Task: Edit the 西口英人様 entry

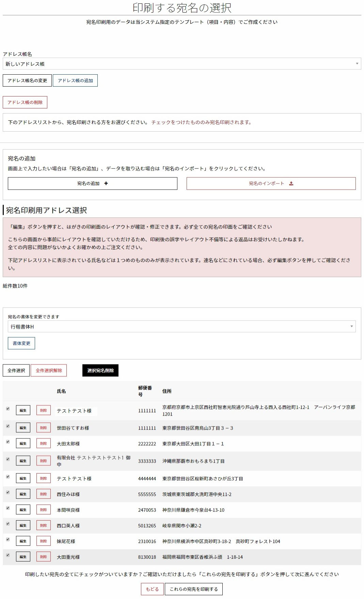Action: pyautogui.click(x=23, y=525)
